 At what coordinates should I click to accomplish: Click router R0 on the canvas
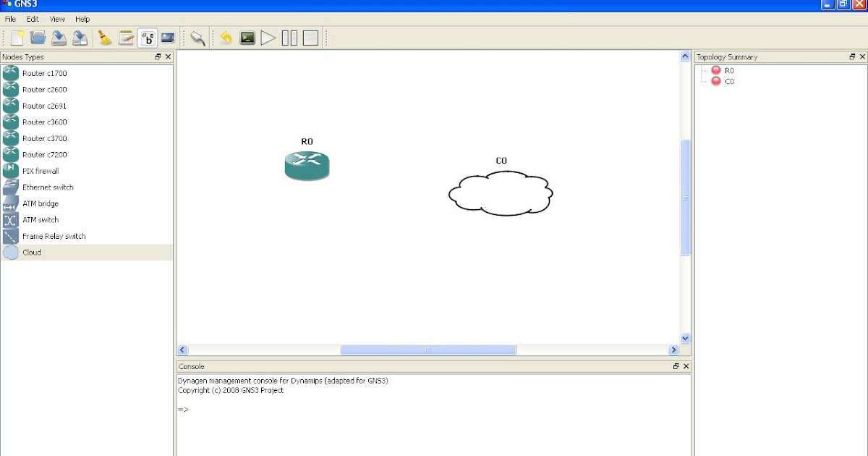pos(307,166)
